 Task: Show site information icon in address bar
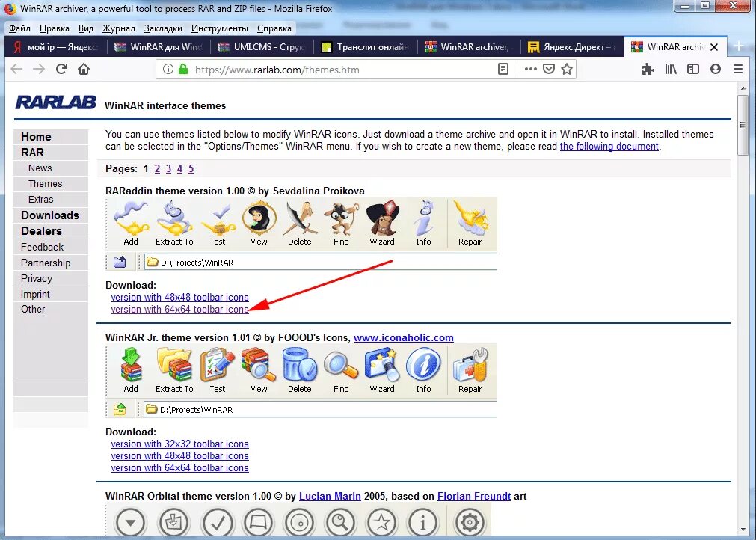click(x=168, y=69)
